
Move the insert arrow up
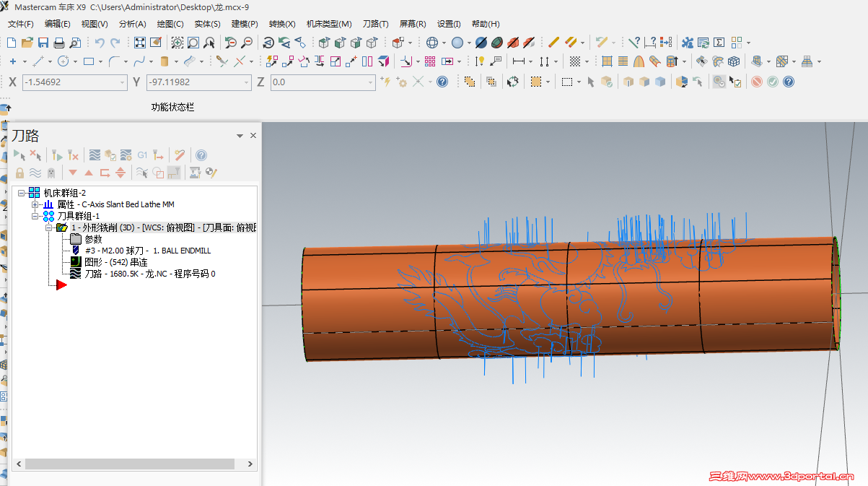pyautogui.click(x=89, y=173)
